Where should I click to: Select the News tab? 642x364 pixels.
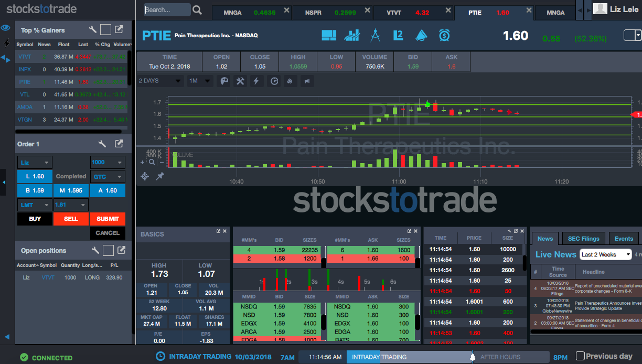[545, 239]
